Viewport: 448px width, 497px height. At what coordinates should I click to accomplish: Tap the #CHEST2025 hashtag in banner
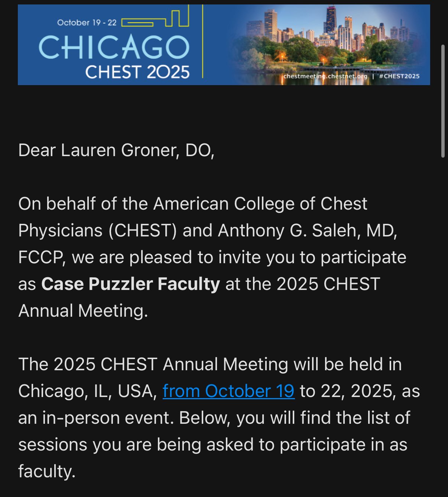[x=399, y=76]
